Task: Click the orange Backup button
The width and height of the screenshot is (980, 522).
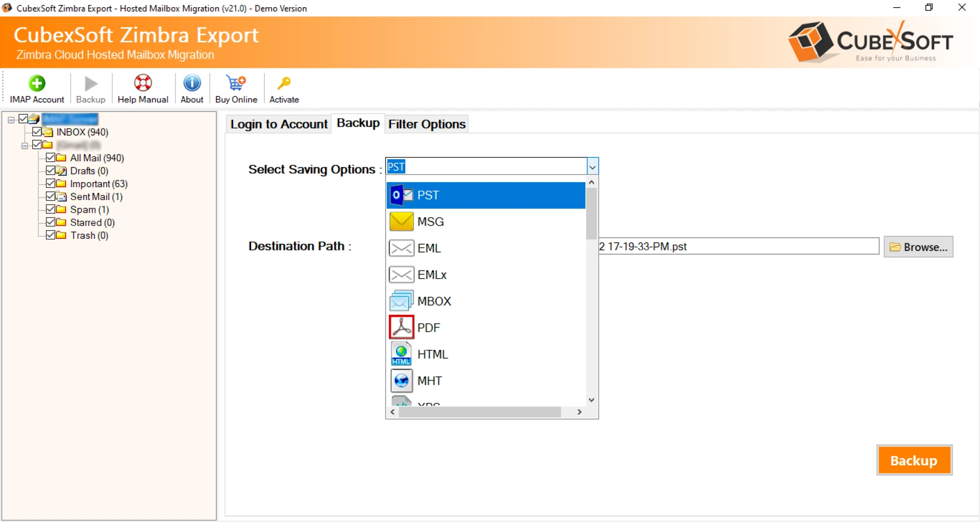Action: [x=914, y=460]
